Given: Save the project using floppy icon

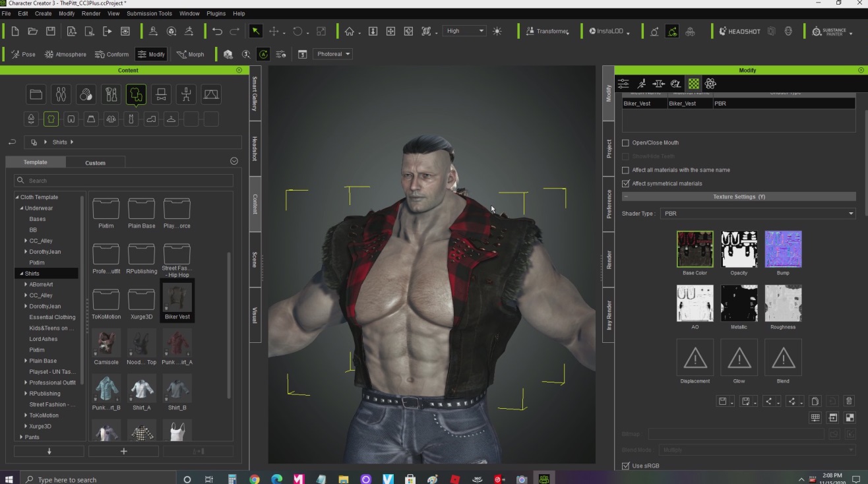Looking at the screenshot, I should coord(50,31).
